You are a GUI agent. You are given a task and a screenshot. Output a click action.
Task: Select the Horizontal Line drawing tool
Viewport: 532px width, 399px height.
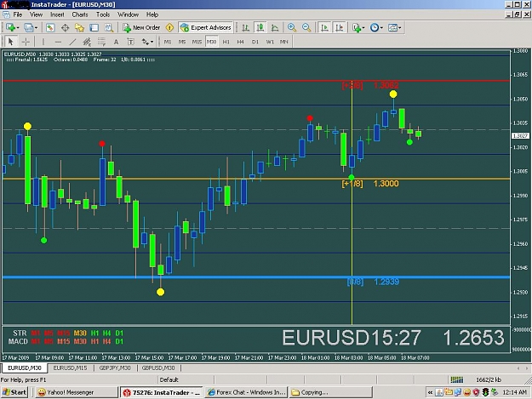pyautogui.click(x=58, y=42)
